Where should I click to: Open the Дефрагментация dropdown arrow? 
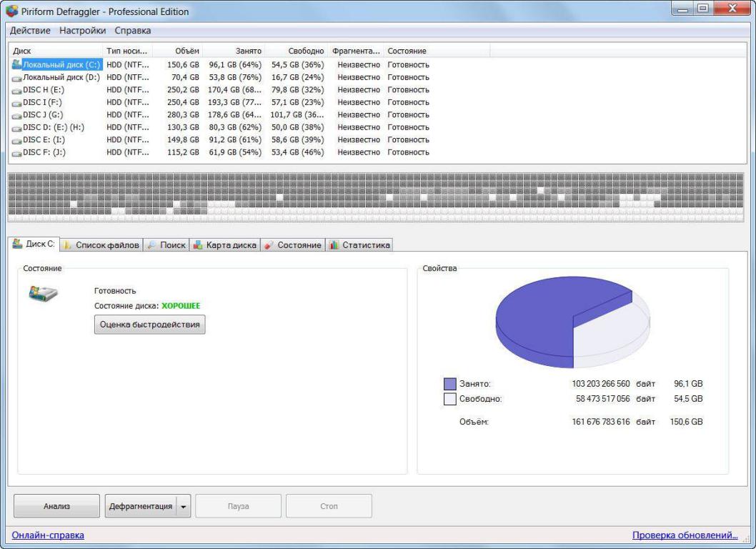tap(183, 507)
